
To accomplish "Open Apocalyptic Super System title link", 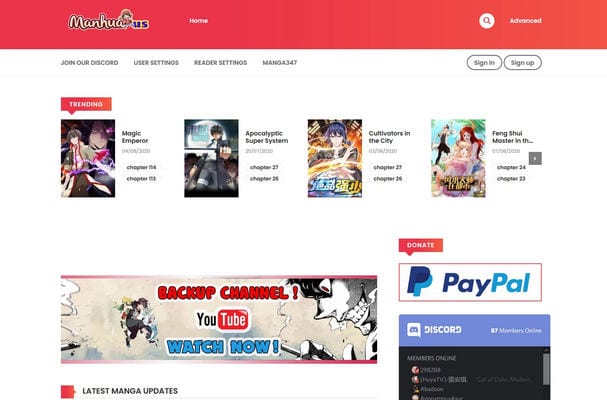I will [x=267, y=137].
